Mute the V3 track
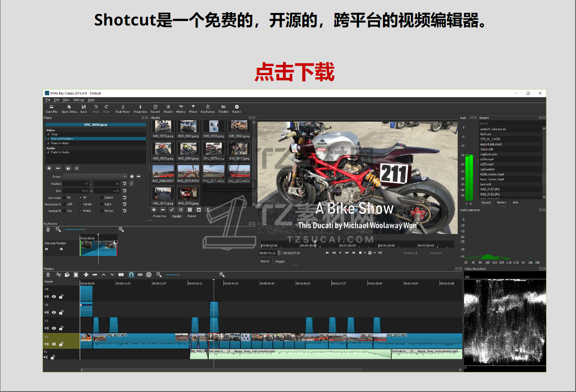 [46, 312]
